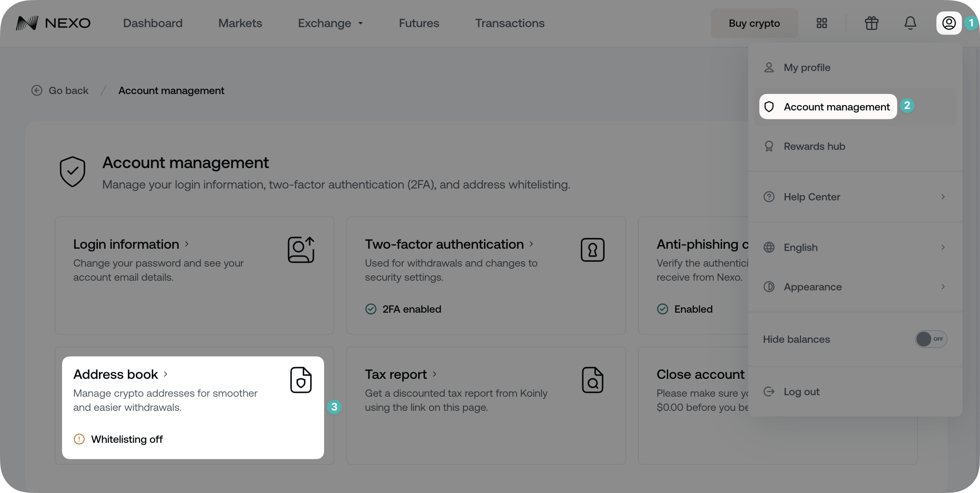Open the apps grid icon
This screenshot has width=980, height=493.
pos(822,23)
